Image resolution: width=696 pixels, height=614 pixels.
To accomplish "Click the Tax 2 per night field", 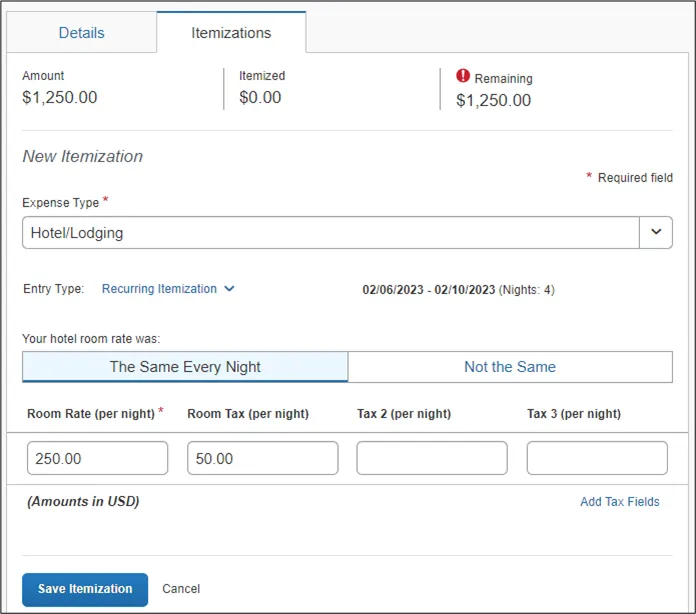I will 432,458.
